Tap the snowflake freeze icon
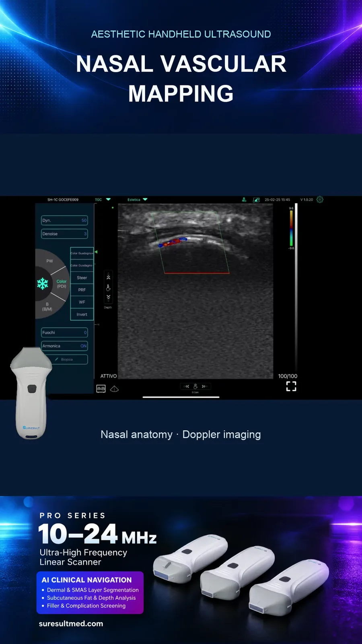The width and height of the screenshot is (362, 644). [43, 283]
